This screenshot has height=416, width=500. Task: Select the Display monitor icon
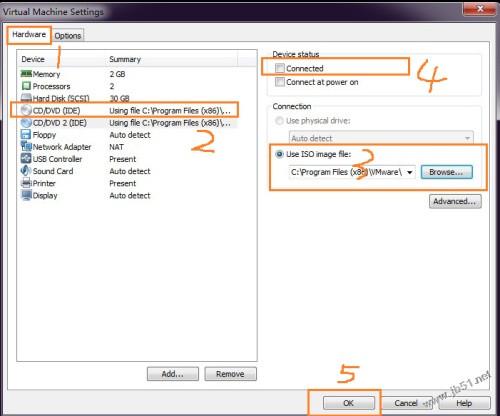pyautogui.click(x=26, y=195)
